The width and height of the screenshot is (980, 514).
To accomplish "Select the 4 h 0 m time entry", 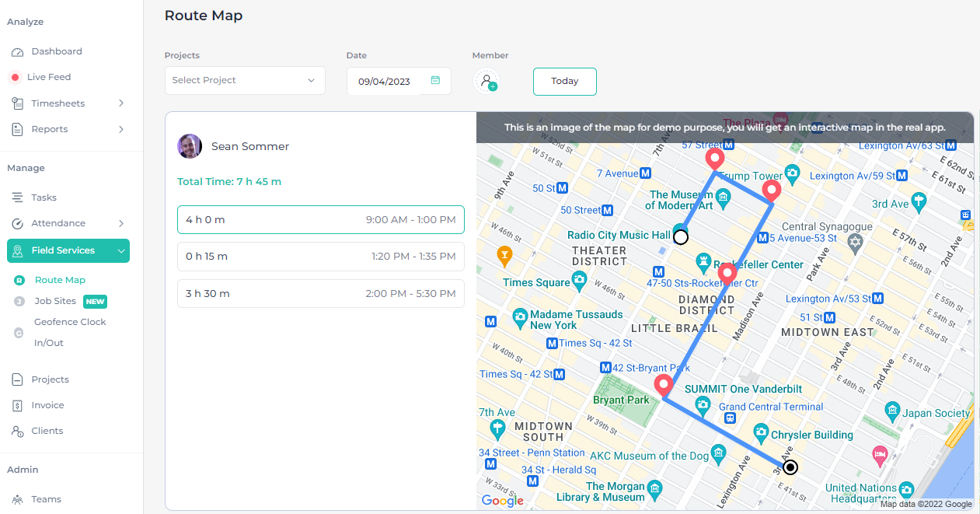I will (x=321, y=220).
